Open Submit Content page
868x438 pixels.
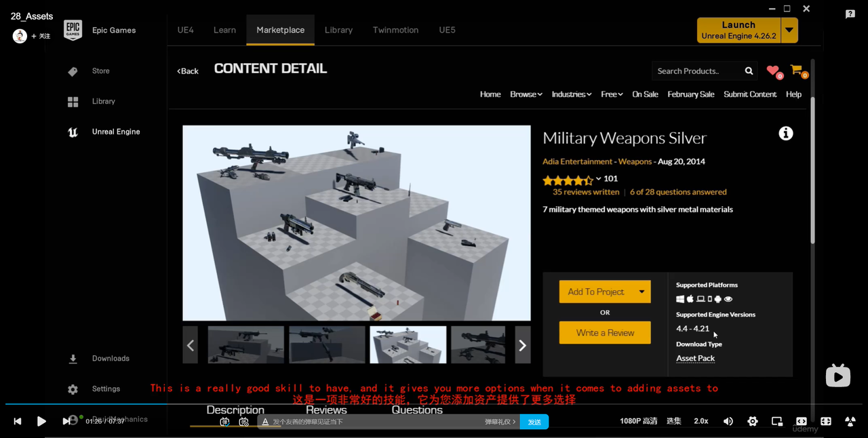tap(750, 94)
